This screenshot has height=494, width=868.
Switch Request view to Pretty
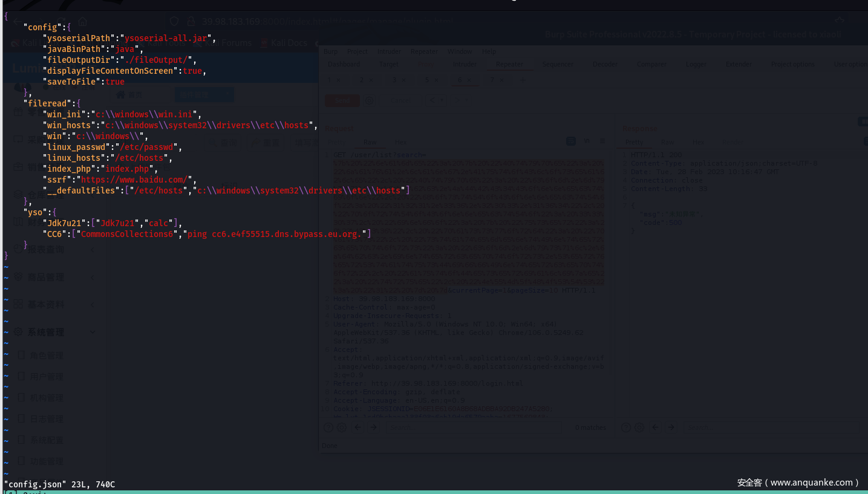[338, 142]
